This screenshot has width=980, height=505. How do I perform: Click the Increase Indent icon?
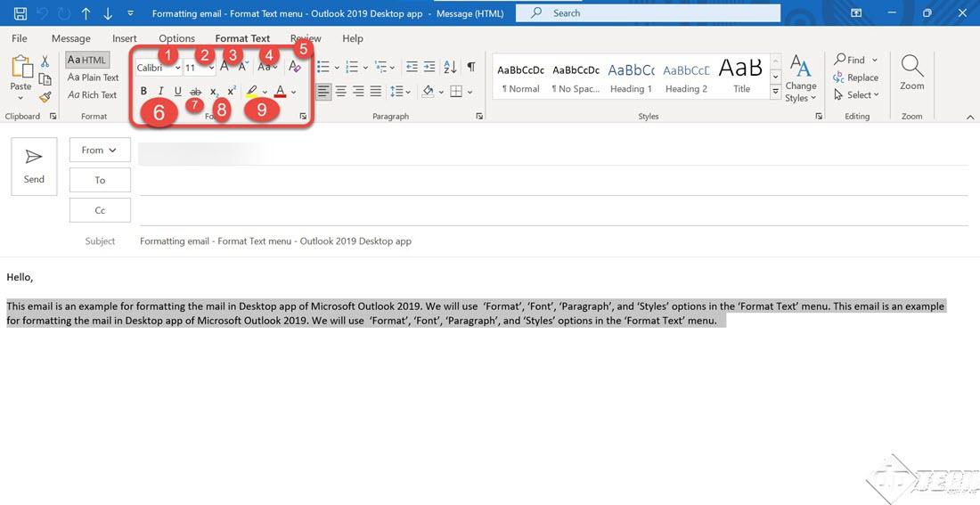click(x=429, y=67)
